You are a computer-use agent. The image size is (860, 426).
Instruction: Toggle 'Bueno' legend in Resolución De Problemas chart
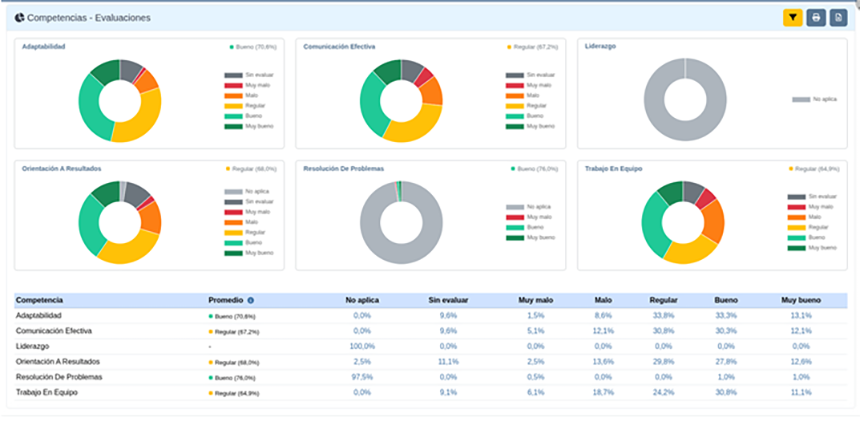tap(527, 227)
